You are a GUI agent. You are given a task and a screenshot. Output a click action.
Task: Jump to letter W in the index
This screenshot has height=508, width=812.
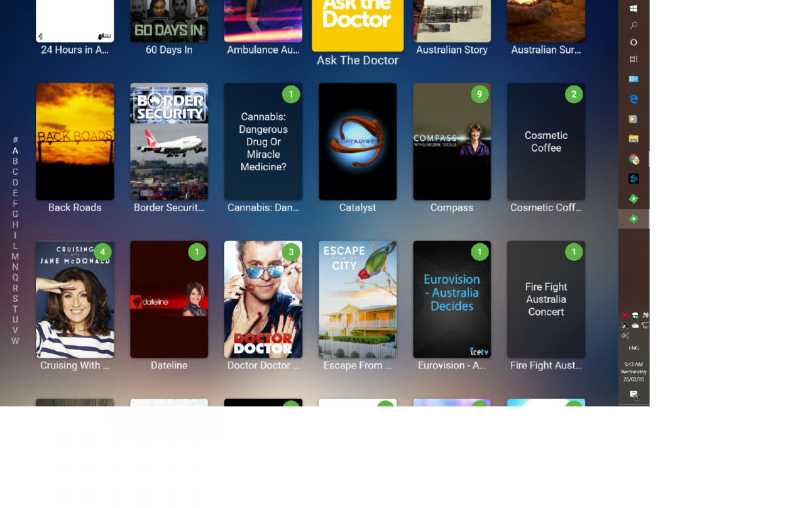(x=15, y=341)
